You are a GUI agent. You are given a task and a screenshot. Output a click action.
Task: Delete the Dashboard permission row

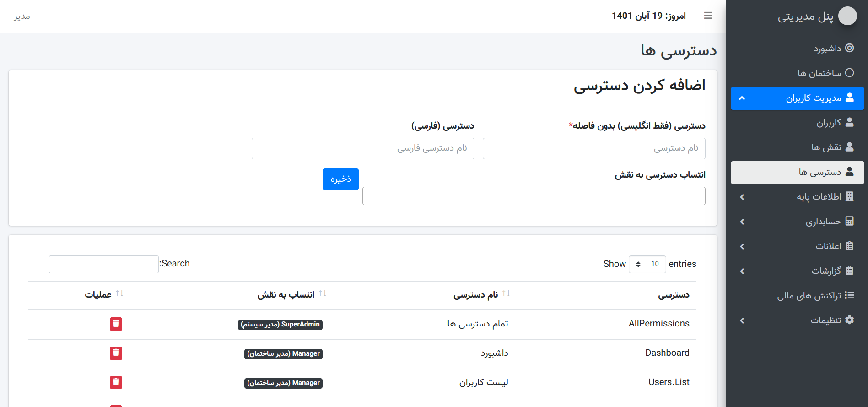point(116,353)
